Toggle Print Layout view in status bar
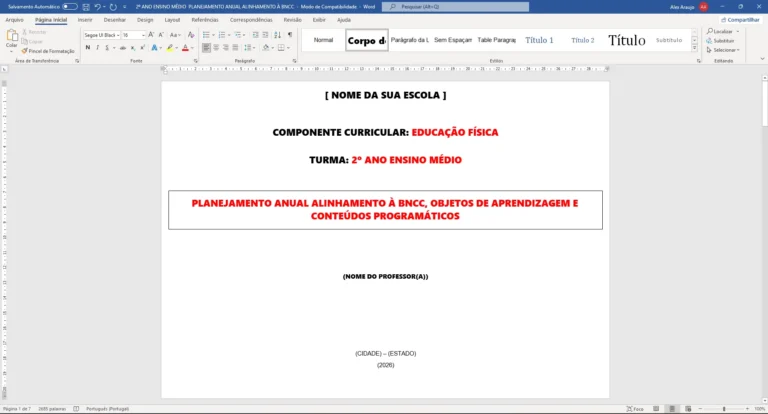Screen dimensions: 768x414 [672, 409]
